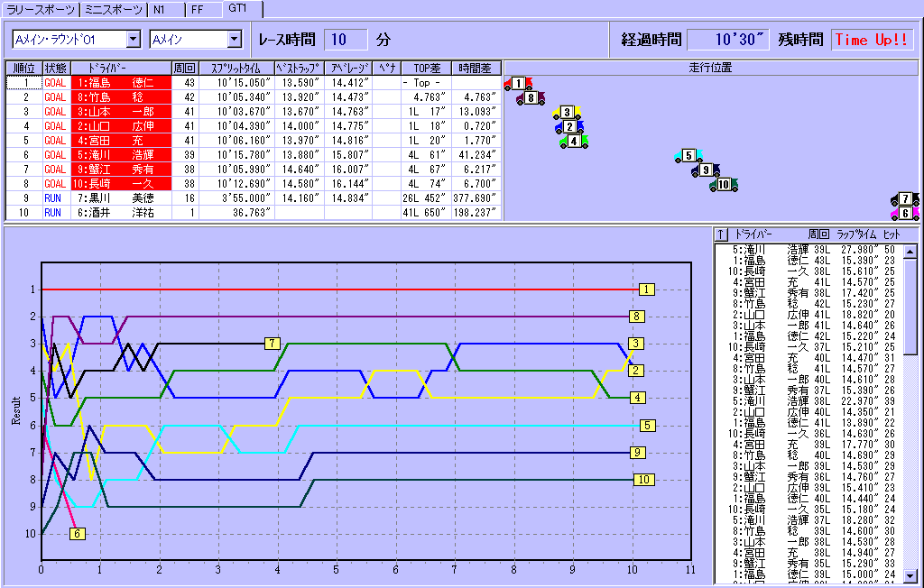Screen dimensions: 924x588
Task: Click graph end marker labeled 8
Action: tap(637, 317)
